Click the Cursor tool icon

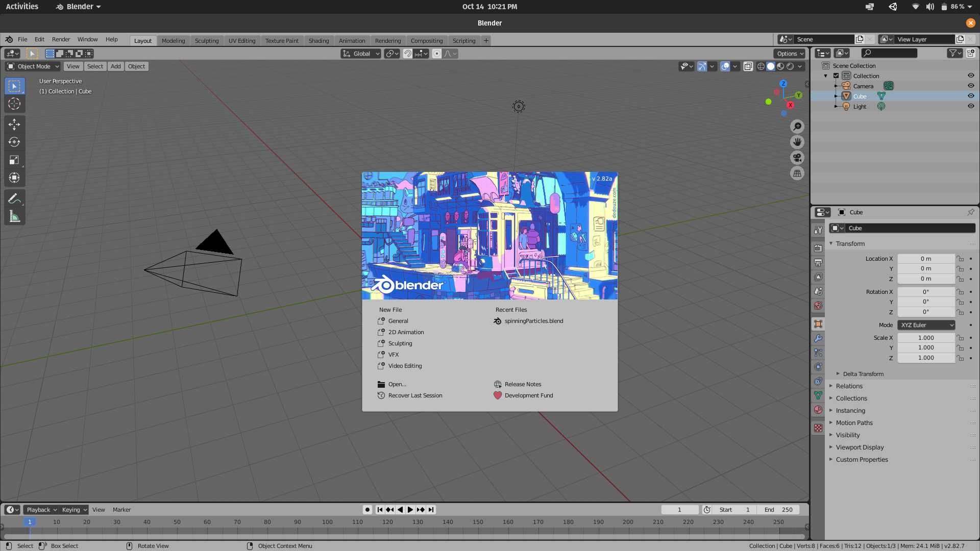click(x=14, y=104)
